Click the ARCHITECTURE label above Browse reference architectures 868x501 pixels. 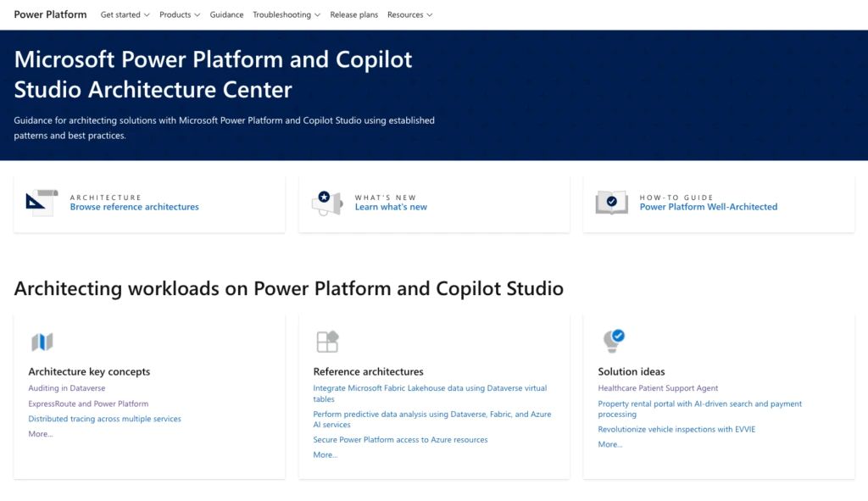coord(106,197)
